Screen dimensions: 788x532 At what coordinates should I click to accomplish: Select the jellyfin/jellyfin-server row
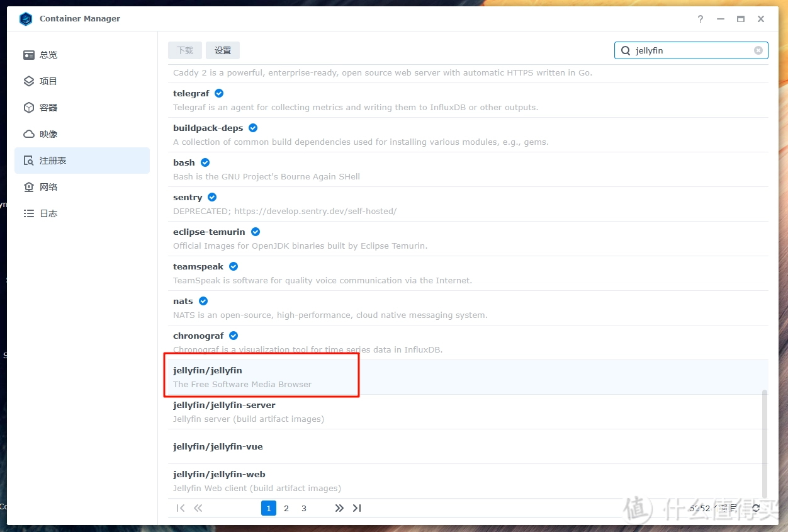point(468,412)
